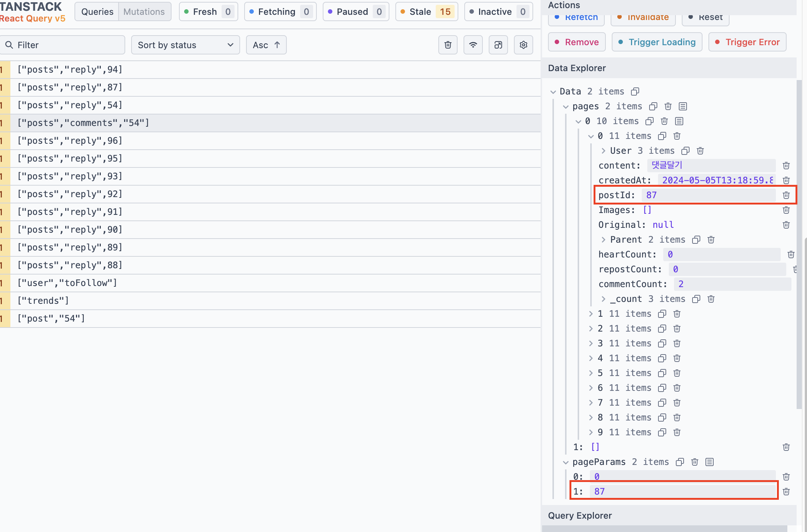Focus the Filter search field
This screenshot has width=807, height=532.
[62, 45]
